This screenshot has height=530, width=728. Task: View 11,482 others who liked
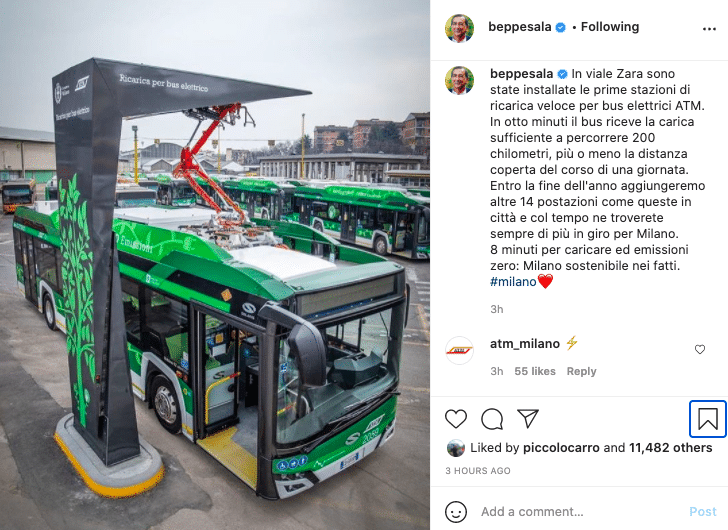click(670, 448)
